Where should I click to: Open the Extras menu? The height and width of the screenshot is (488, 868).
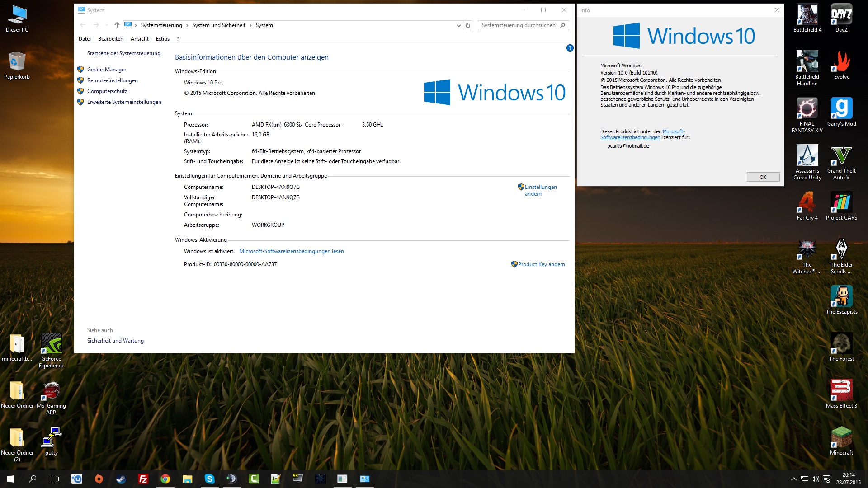[x=163, y=39]
